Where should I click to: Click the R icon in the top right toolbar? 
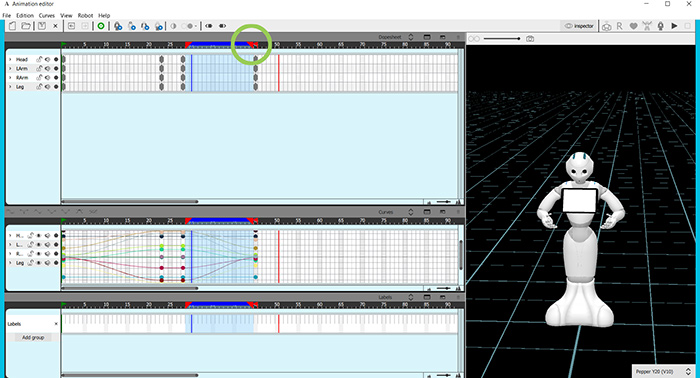620,26
